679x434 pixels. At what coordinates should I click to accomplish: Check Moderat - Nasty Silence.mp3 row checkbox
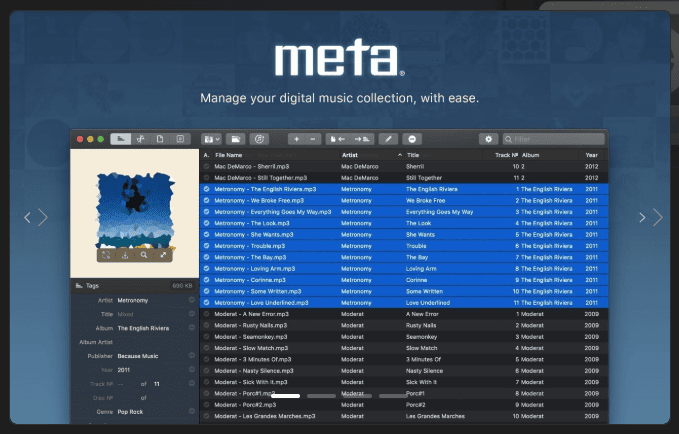pos(207,371)
